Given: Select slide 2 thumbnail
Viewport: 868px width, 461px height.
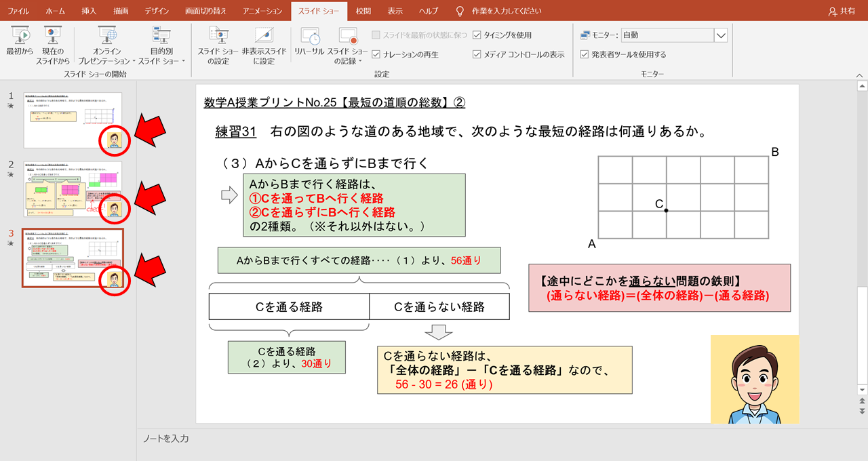Looking at the screenshot, I should (x=73, y=188).
